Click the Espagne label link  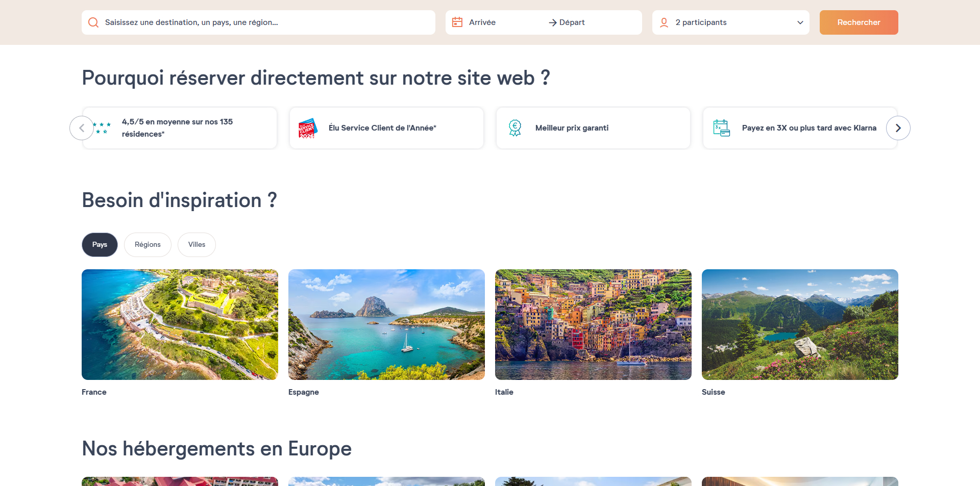303,392
